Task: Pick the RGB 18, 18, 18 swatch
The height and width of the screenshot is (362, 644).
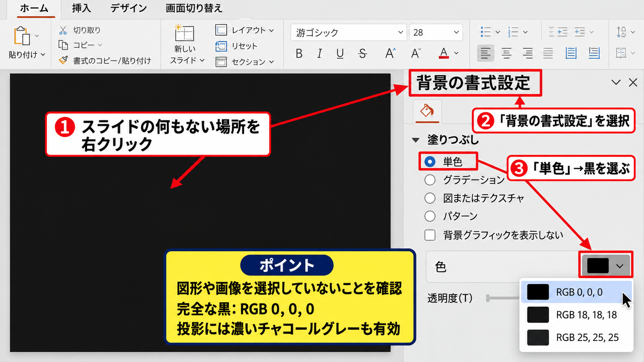Action: (538, 315)
